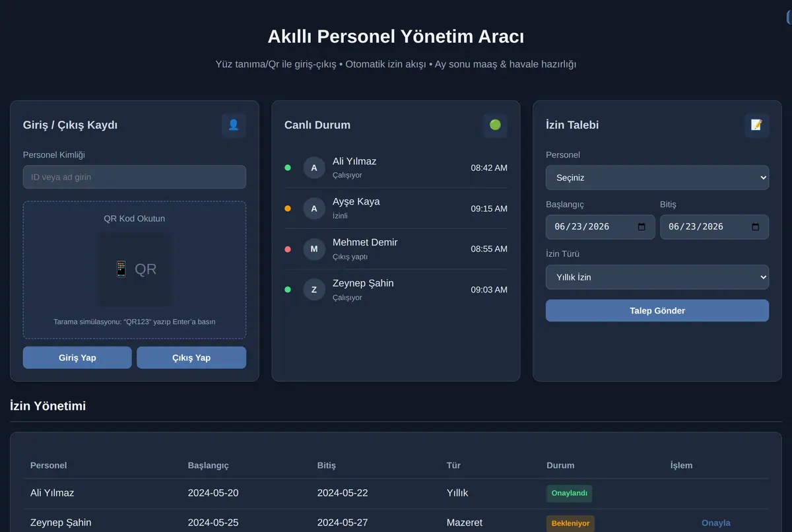The width and height of the screenshot is (792, 532).
Task: Click the Giriş Yap button
Action: point(77,358)
